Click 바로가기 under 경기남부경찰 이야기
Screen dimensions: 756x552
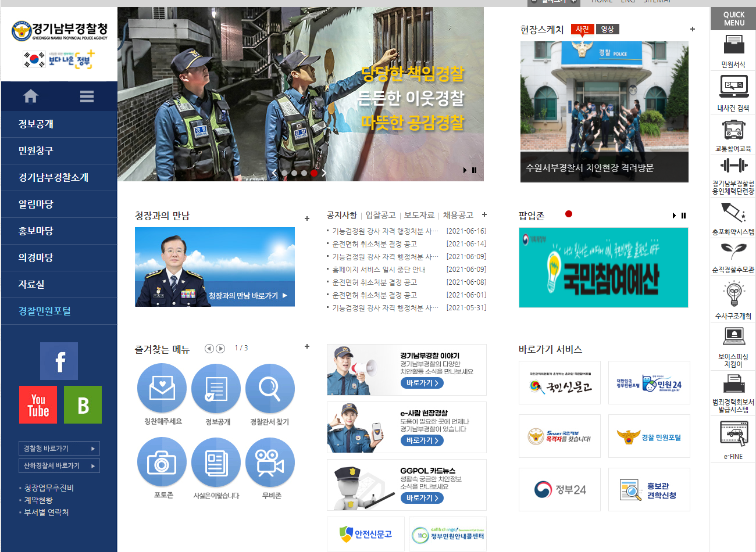click(422, 383)
